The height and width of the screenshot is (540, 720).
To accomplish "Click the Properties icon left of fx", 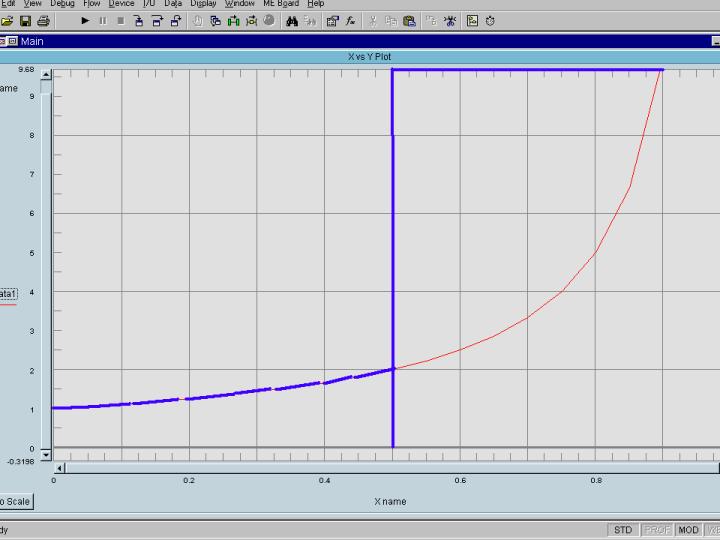I will [333, 20].
